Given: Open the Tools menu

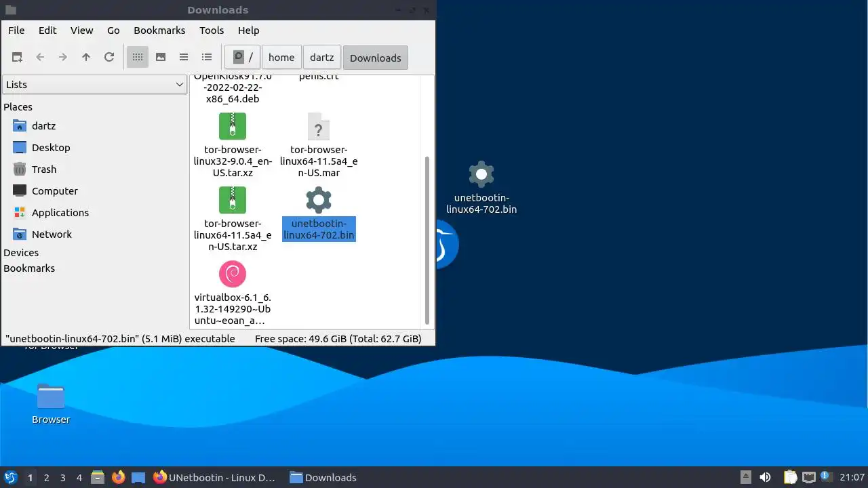Looking at the screenshot, I should pyautogui.click(x=212, y=30).
